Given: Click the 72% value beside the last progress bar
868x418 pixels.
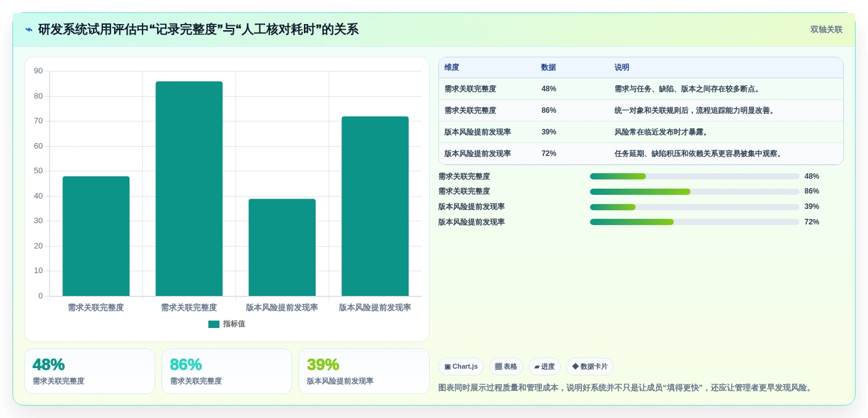Looking at the screenshot, I should point(812,222).
